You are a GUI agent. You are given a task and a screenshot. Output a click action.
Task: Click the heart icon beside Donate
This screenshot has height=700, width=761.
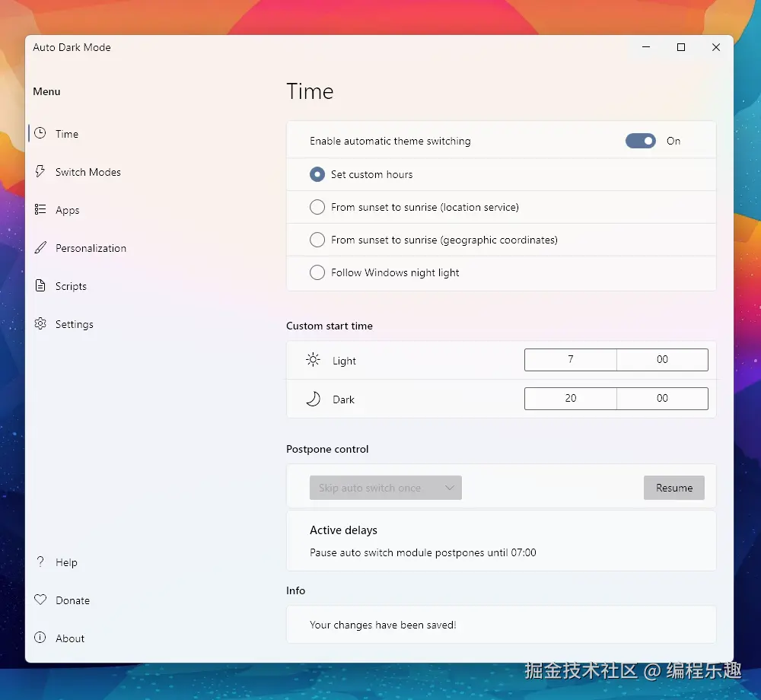coord(40,600)
